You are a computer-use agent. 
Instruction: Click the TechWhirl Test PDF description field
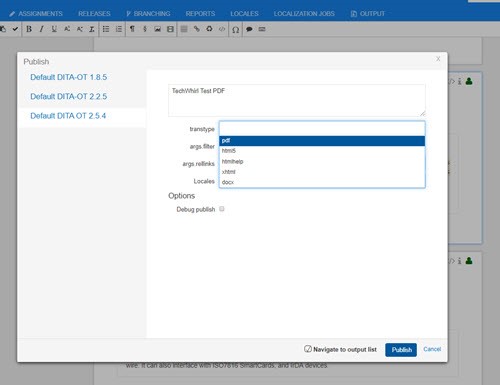[297, 100]
